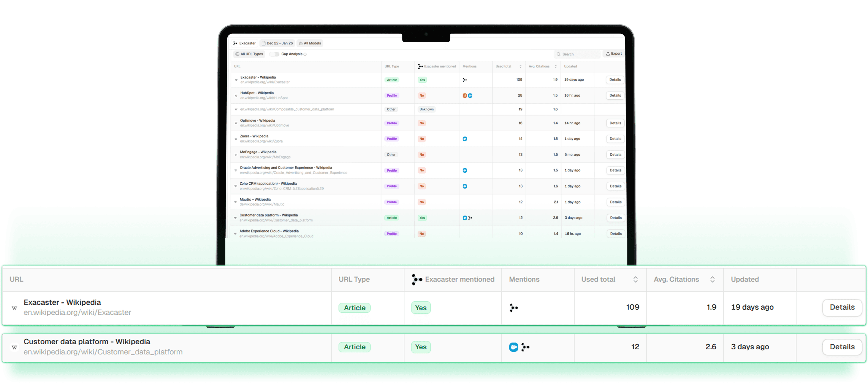The height and width of the screenshot is (385, 868).
Task: Open Details for Oracle Advertising row
Action: [616, 171]
